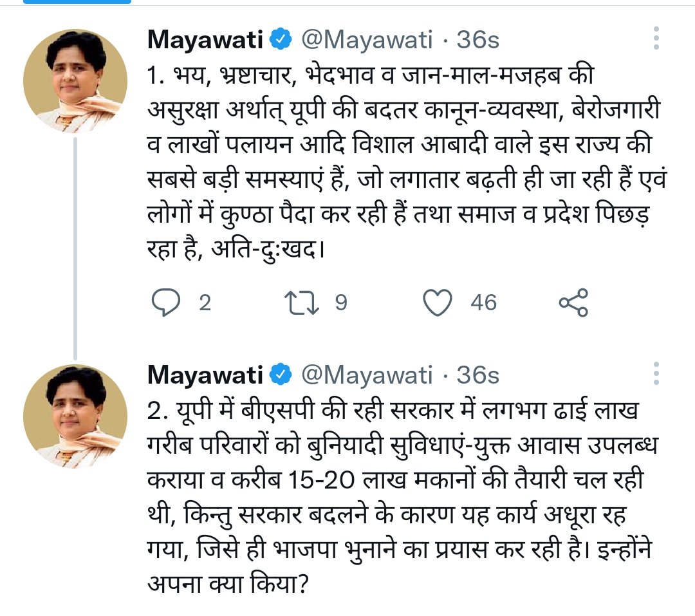The height and width of the screenshot is (616, 695).
Task: Click the verified badge on the first tweet
Action: (281, 41)
